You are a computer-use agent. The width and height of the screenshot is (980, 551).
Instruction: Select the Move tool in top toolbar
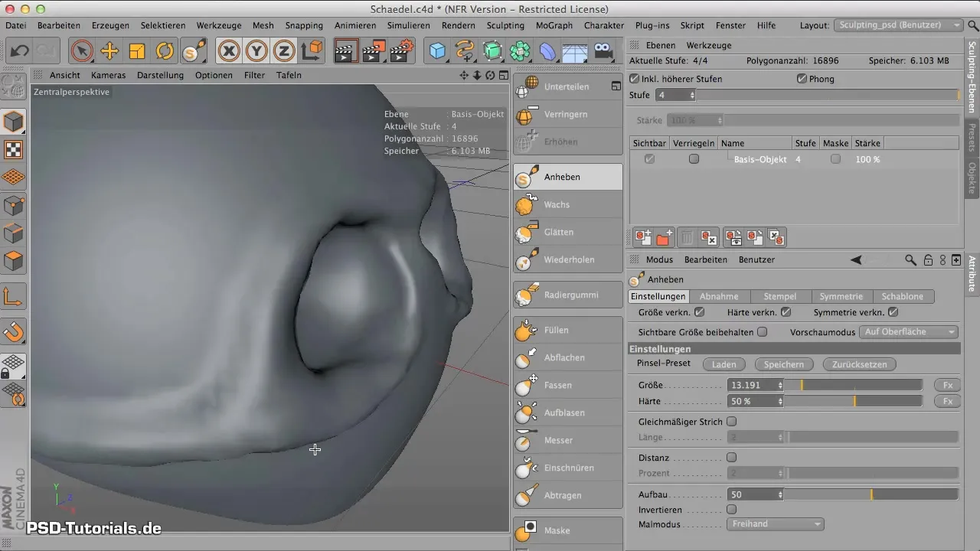109,51
